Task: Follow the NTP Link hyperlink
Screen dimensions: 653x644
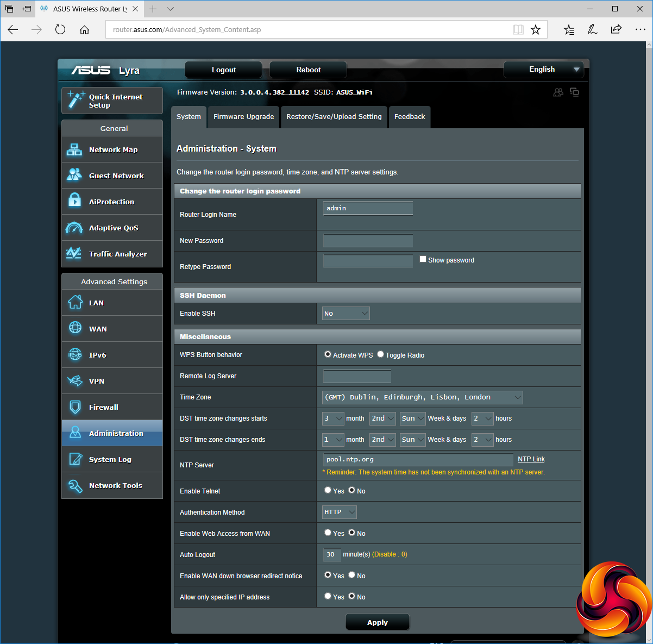Action: [x=531, y=459]
